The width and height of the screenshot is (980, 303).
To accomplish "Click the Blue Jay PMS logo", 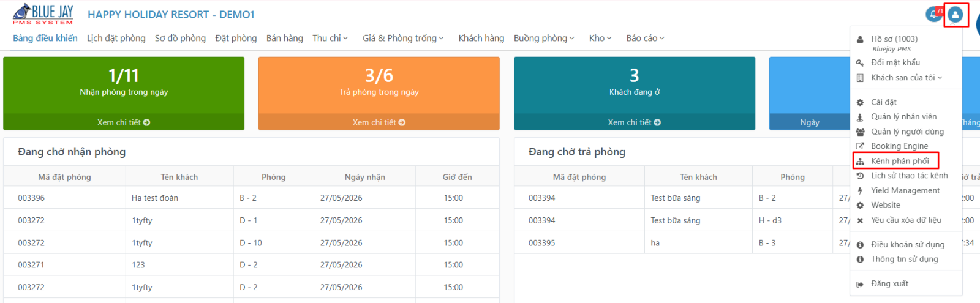I will [43, 14].
